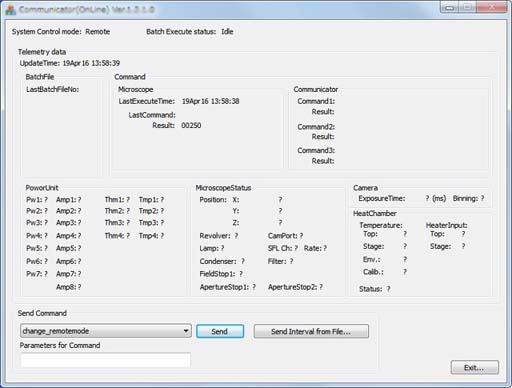Click the Send Command group heading
This screenshot has height=388, width=512.
[42, 313]
